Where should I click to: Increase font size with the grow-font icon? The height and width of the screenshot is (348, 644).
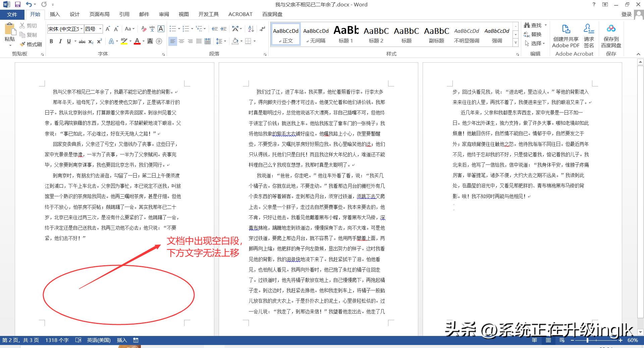point(108,29)
